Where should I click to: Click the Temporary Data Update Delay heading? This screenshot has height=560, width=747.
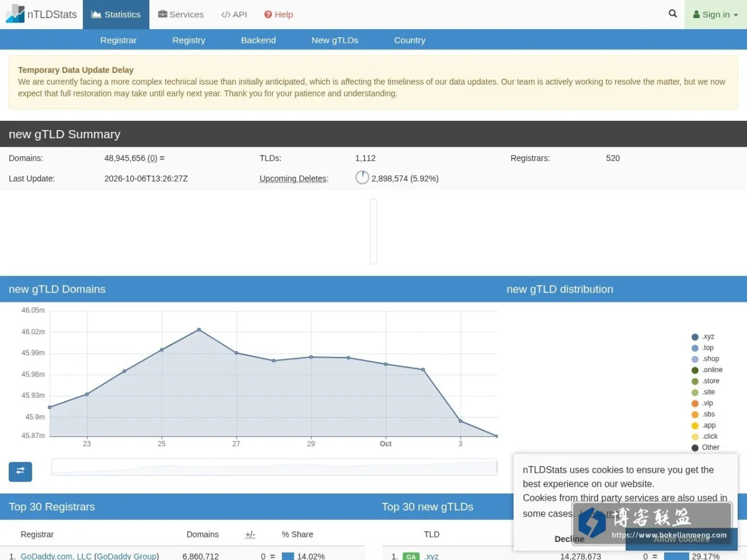pos(76,70)
